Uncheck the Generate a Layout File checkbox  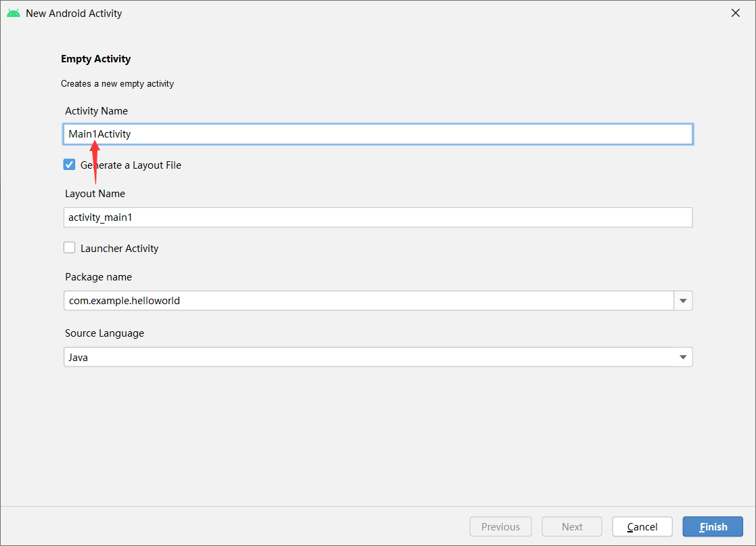point(69,165)
